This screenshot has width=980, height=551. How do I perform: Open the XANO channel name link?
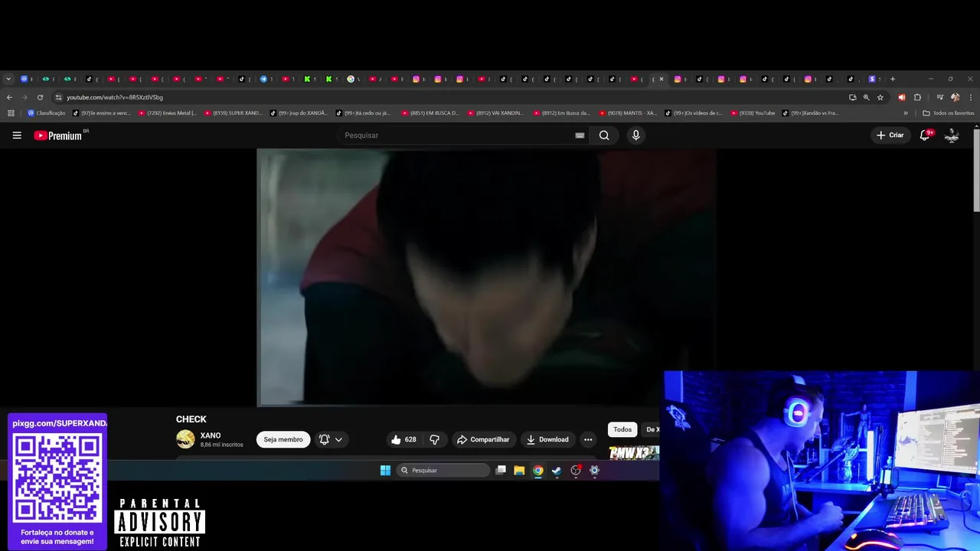[x=211, y=435]
